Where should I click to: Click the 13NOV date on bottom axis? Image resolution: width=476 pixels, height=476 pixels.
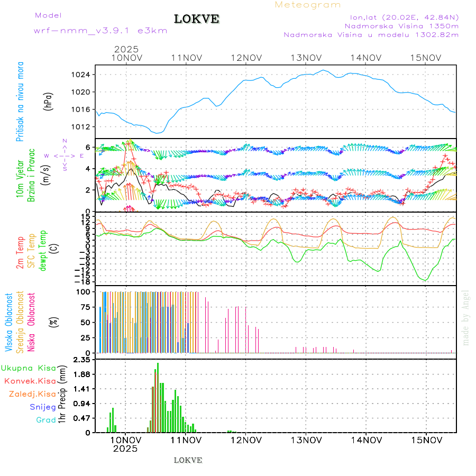(x=306, y=440)
